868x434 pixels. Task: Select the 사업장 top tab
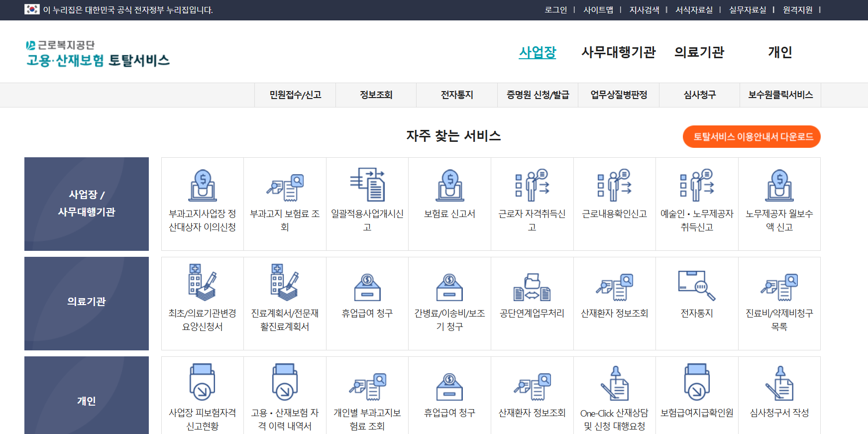click(538, 52)
